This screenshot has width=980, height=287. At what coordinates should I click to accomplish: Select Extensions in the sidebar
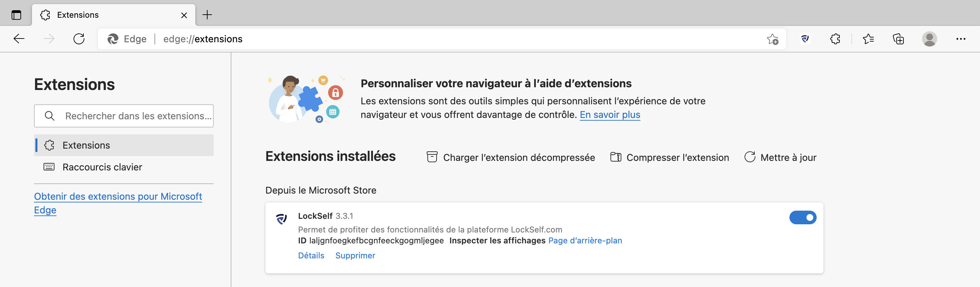pos(124,145)
